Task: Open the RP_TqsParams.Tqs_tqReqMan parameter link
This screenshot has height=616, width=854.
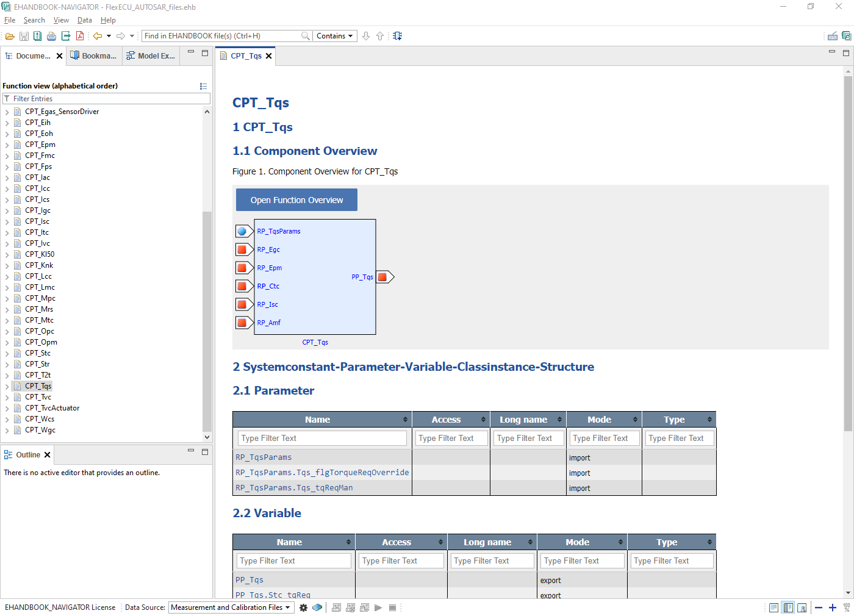Action: coord(294,488)
